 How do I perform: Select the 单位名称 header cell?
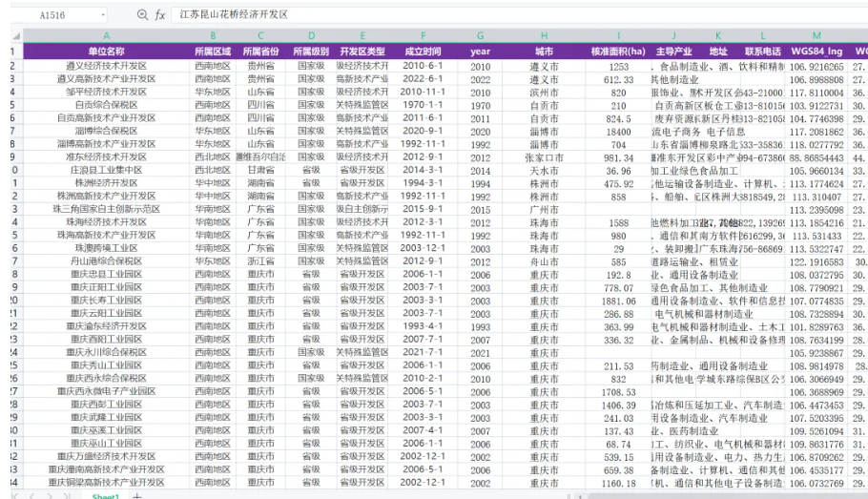pyautogui.click(x=106, y=52)
